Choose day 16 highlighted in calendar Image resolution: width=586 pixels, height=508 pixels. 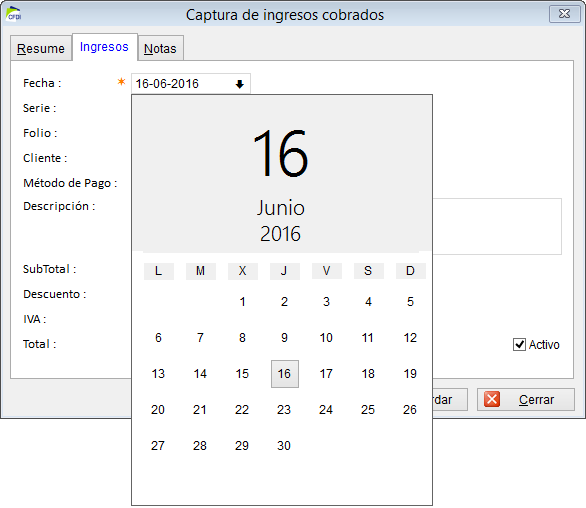(x=285, y=374)
